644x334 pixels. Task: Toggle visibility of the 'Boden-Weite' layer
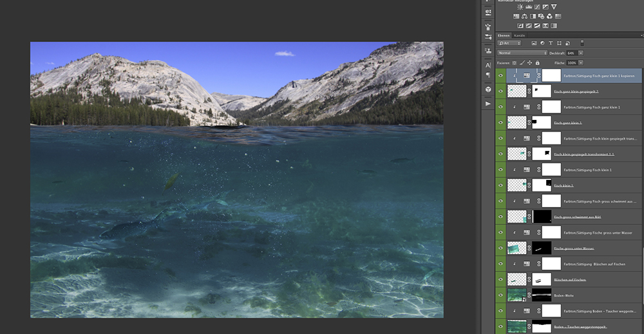pos(500,295)
